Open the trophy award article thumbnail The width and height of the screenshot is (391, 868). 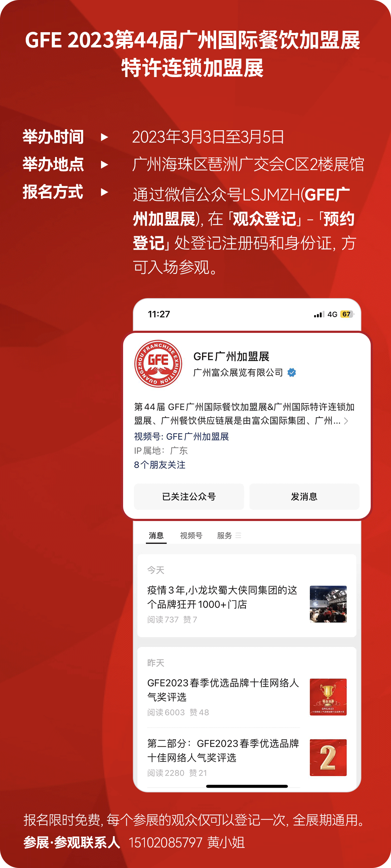pos(328,697)
